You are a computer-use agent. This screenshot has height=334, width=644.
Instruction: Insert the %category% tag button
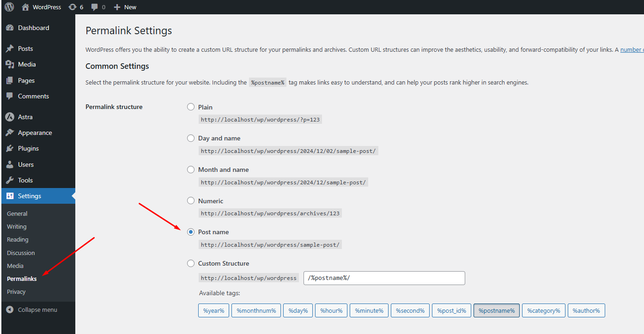point(543,310)
